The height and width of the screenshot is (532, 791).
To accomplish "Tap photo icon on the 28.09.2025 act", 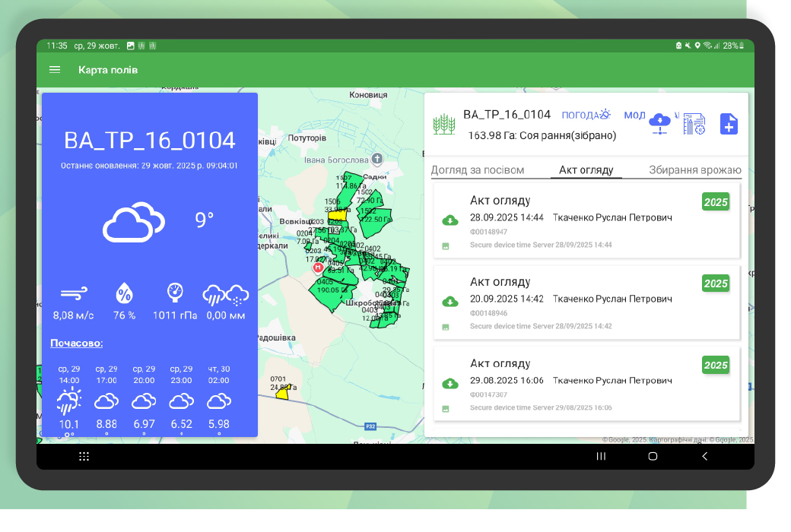I will 446,246.
